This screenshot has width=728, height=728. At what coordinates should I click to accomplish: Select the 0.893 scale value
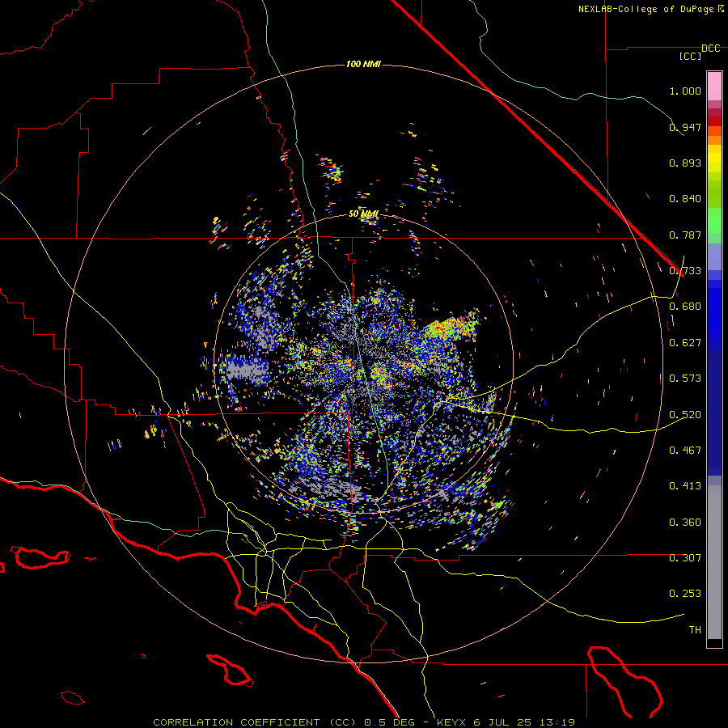coord(685,163)
